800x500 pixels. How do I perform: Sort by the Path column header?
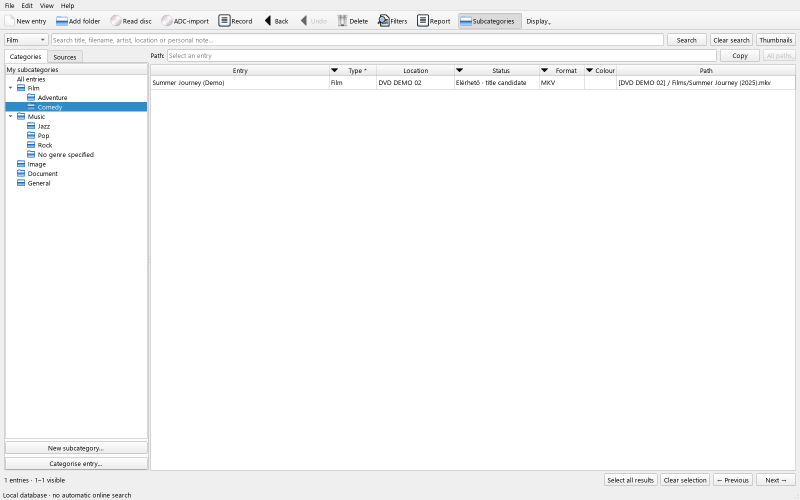(x=706, y=70)
